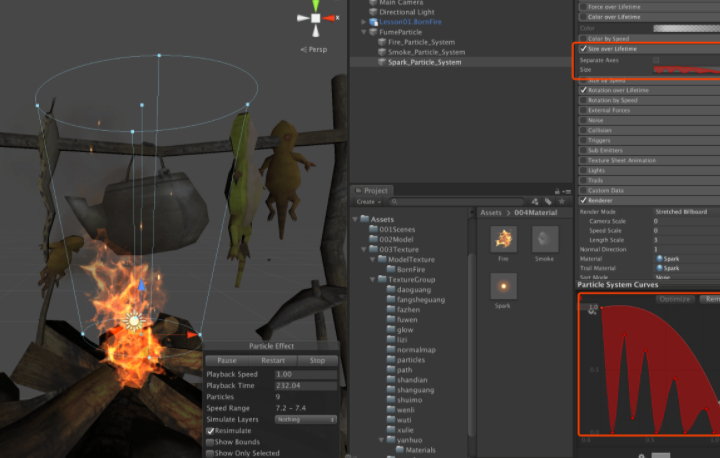This screenshot has width=720, height=458.
Task: Click the Search by Label tag icon
Action: [x=548, y=202]
